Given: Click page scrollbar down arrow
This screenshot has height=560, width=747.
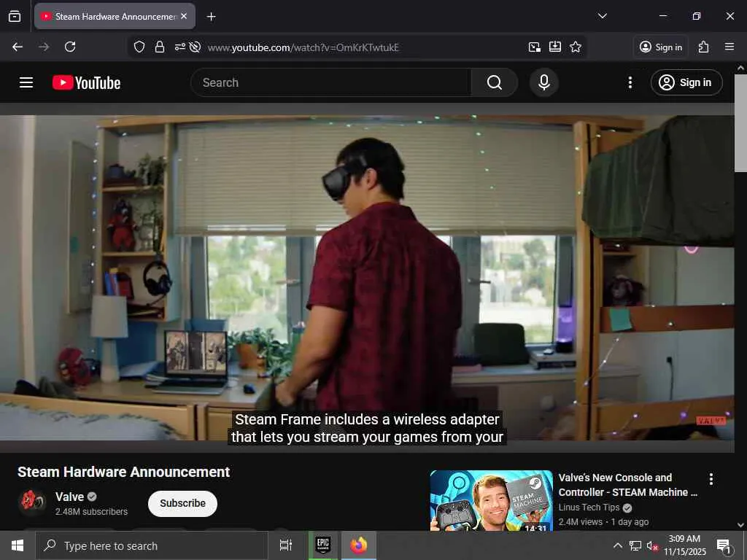Looking at the screenshot, I should (x=740, y=525).
